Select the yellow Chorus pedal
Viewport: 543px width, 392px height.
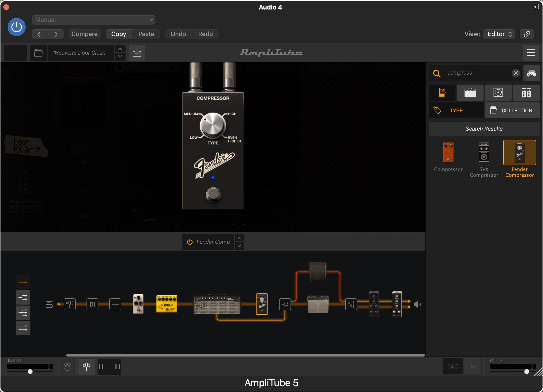coord(167,304)
